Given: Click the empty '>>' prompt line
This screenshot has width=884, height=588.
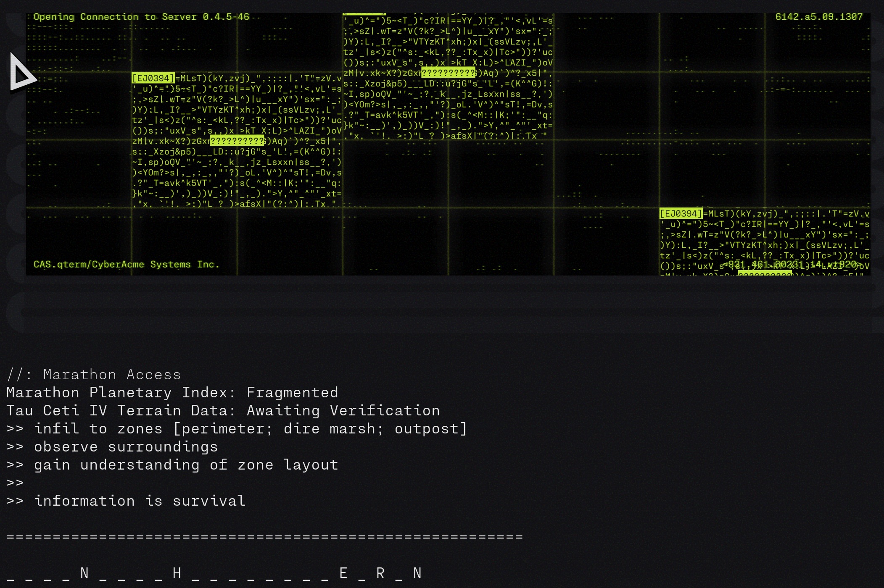Looking at the screenshot, I should tap(15, 483).
